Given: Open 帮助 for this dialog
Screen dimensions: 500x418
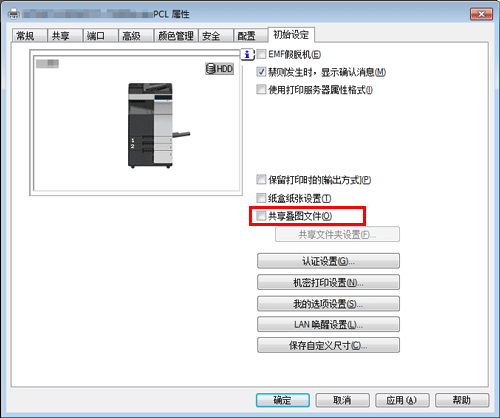Looking at the screenshot, I should click(x=462, y=400).
